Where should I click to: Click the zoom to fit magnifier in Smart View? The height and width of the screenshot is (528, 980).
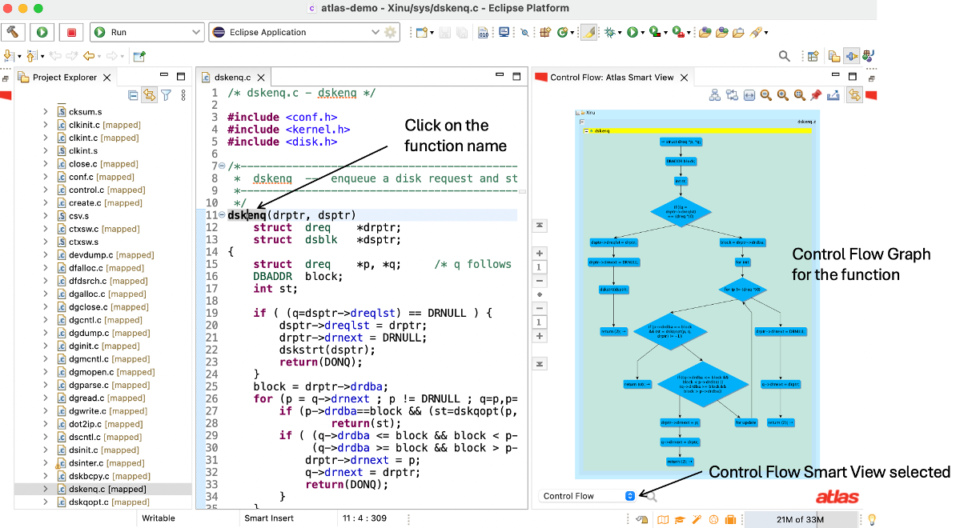pyautogui.click(x=799, y=95)
